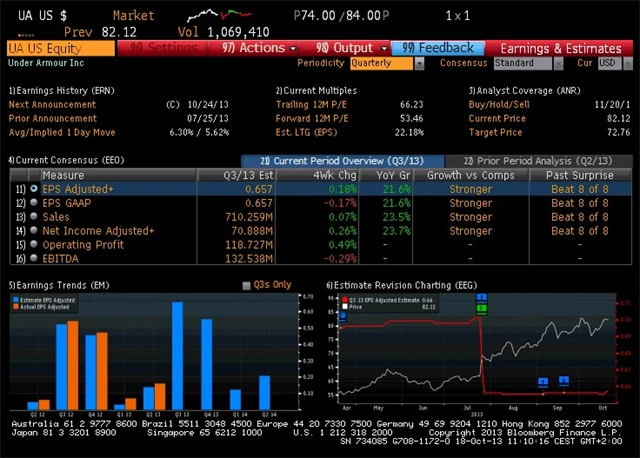Open the Periodicity Quarterly dropdown
This screenshot has height=458, width=640.
pos(384,63)
